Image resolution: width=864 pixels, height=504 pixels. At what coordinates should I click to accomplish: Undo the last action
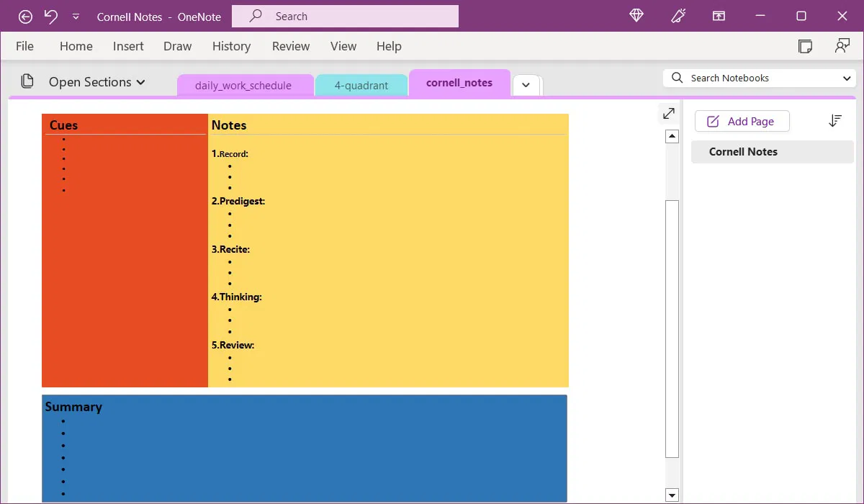click(50, 16)
